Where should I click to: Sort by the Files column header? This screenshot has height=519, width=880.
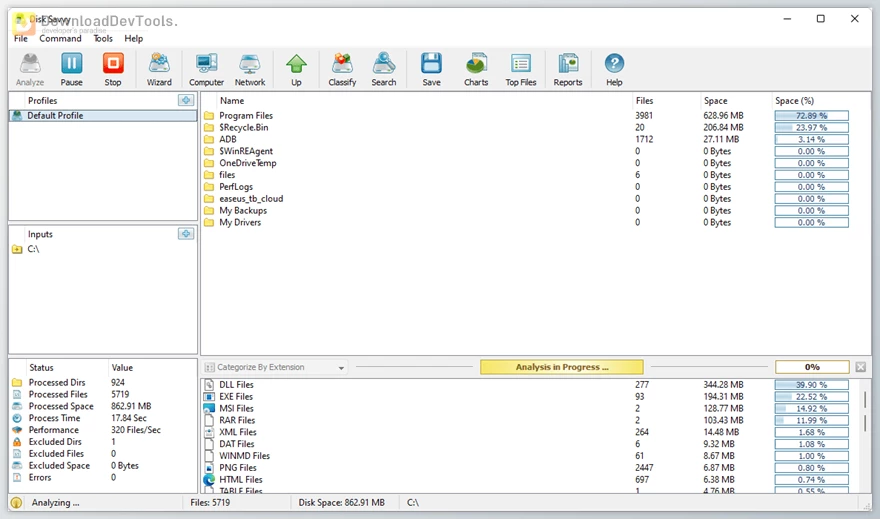tap(644, 100)
